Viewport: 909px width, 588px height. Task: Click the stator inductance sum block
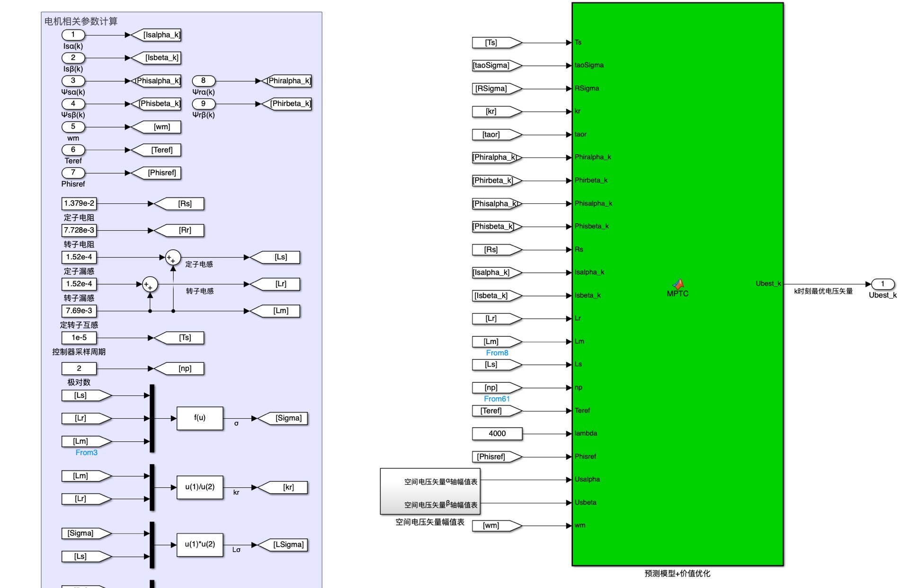coord(173,257)
